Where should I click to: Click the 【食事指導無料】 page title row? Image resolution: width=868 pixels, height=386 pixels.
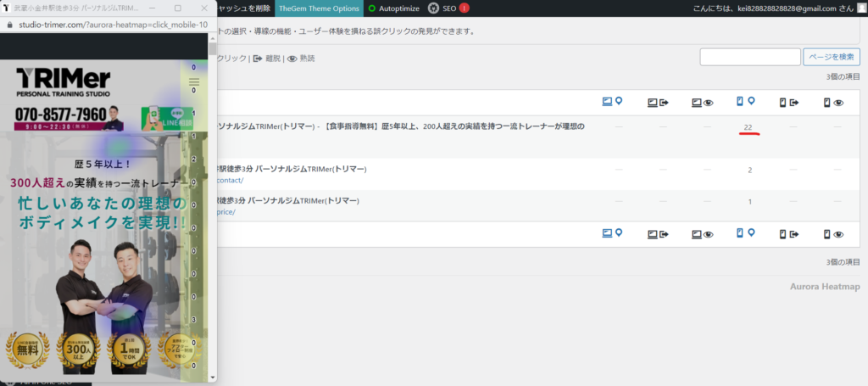(x=400, y=126)
